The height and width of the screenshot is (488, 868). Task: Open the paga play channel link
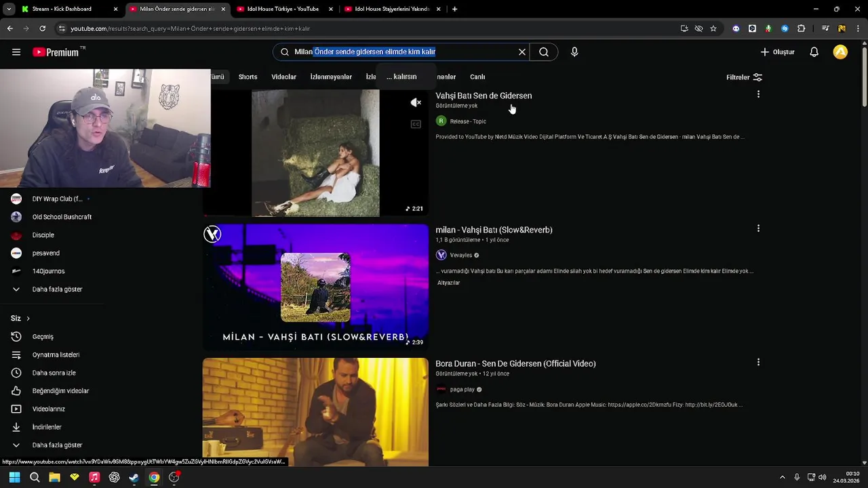[x=462, y=390]
